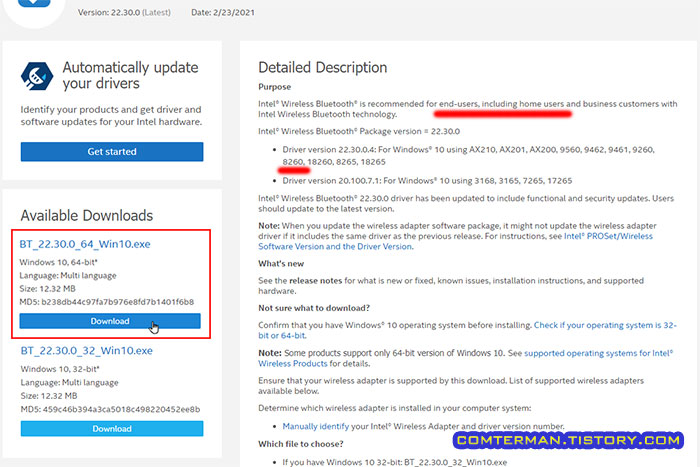Click the Available Downloads heading

click(x=87, y=216)
